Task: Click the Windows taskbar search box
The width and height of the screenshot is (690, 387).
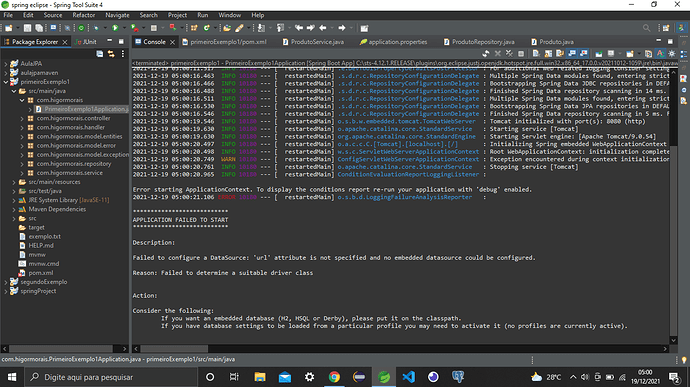Action: click(110, 377)
